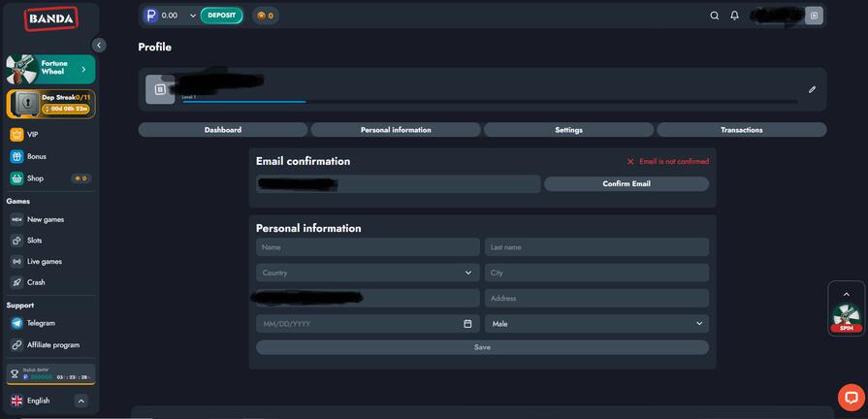Expand the balance currency dropdown
This screenshot has height=419, width=868.
pos(193,16)
